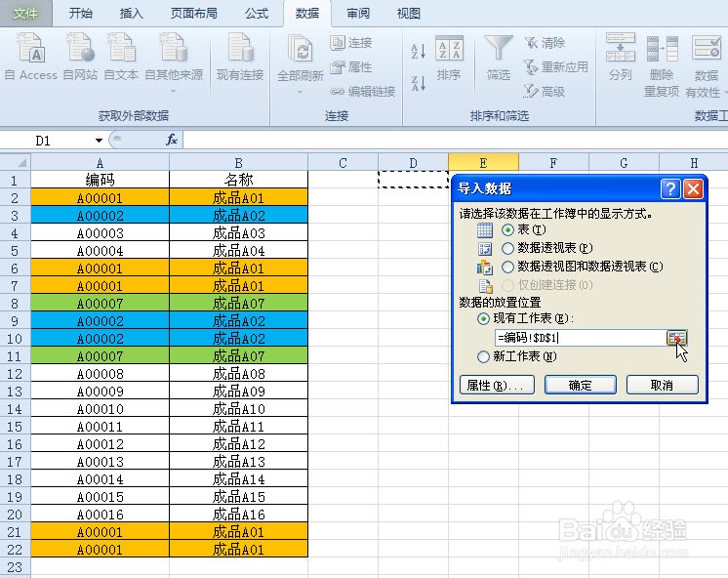Screen dimensions: 728x578
Task: Choose 自网站 to import web data
Action: coord(80,56)
